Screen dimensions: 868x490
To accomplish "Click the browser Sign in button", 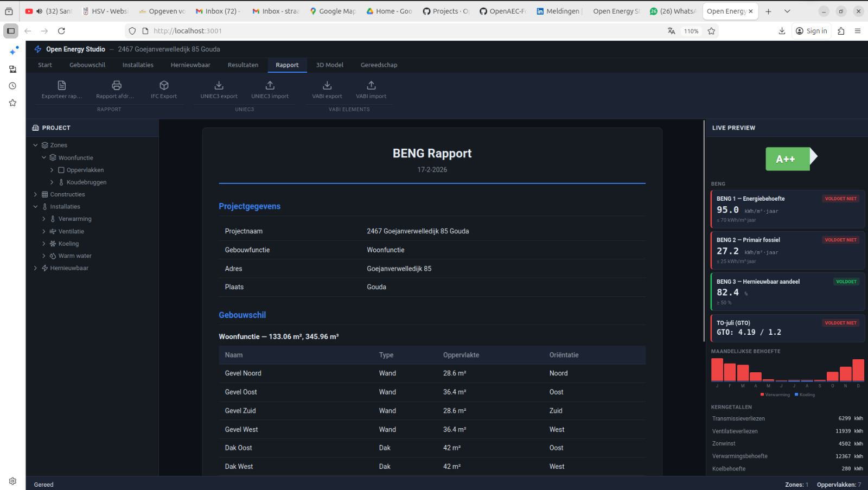I will pos(811,31).
